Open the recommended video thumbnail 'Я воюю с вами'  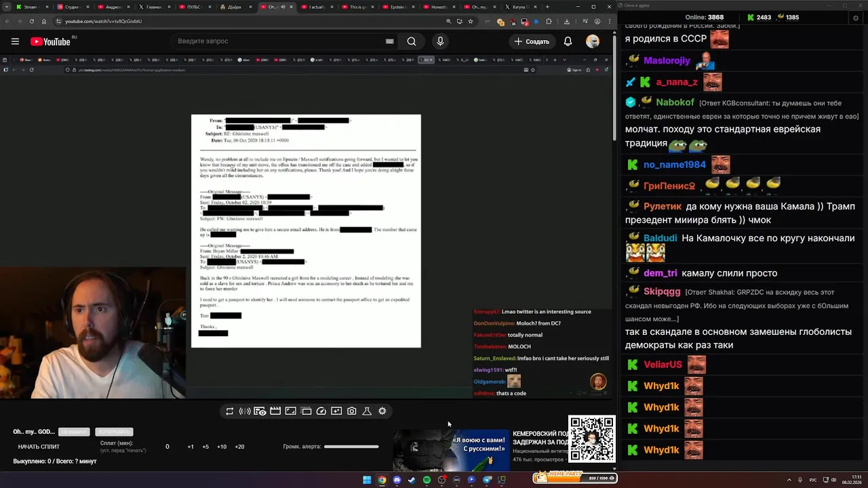coord(450,449)
